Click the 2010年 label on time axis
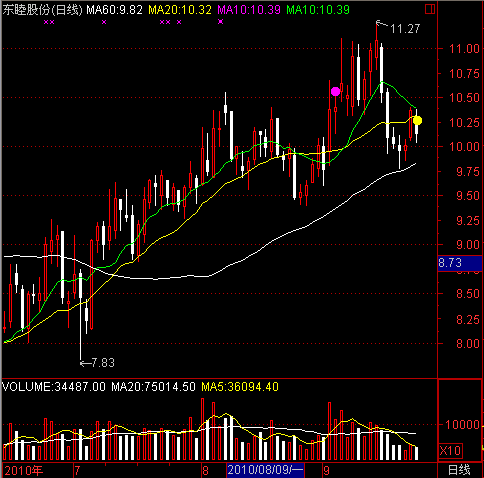This screenshot has height=478, width=484. [x=24, y=470]
